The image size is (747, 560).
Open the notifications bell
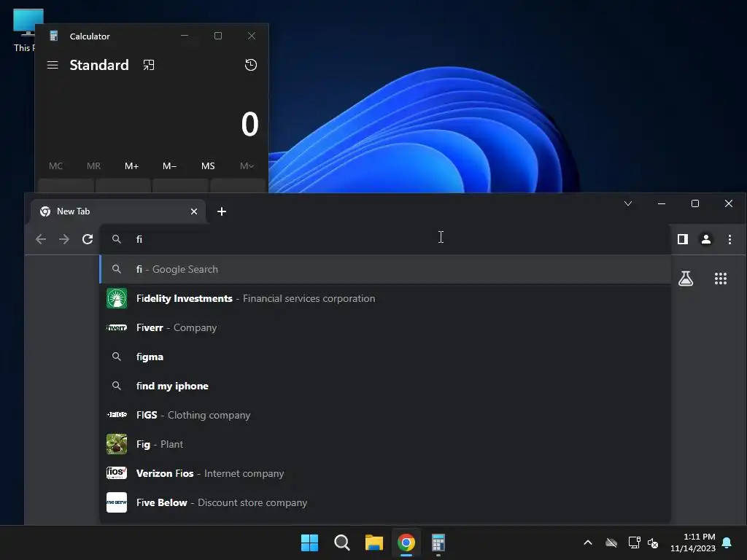pyautogui.click(x=727, y=542)
